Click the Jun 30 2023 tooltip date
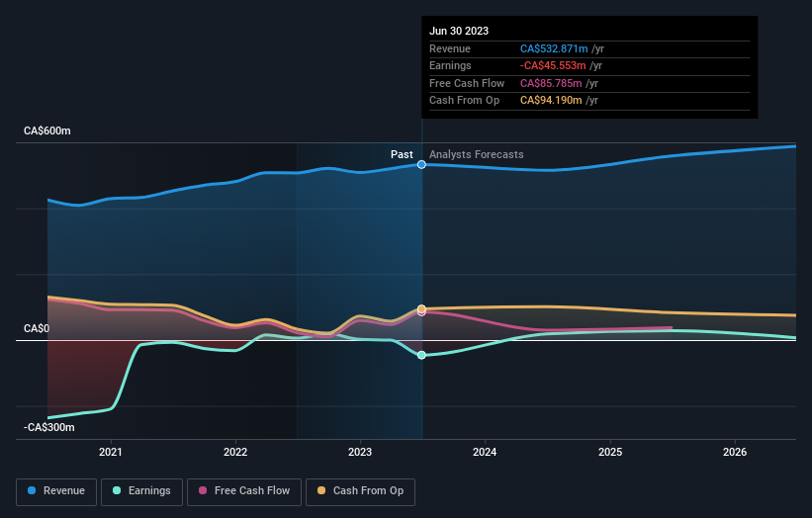The height and width of the screenshot is (518, 812). [x=459, y=31]
